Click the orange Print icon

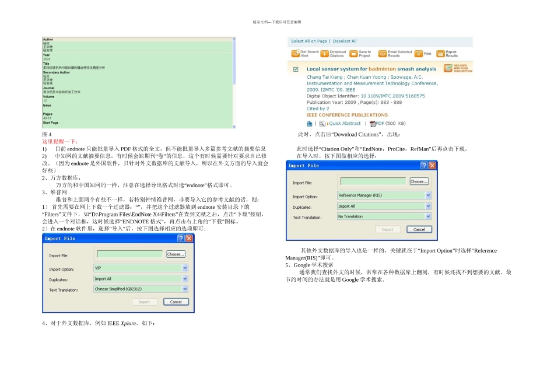[418, 54]
